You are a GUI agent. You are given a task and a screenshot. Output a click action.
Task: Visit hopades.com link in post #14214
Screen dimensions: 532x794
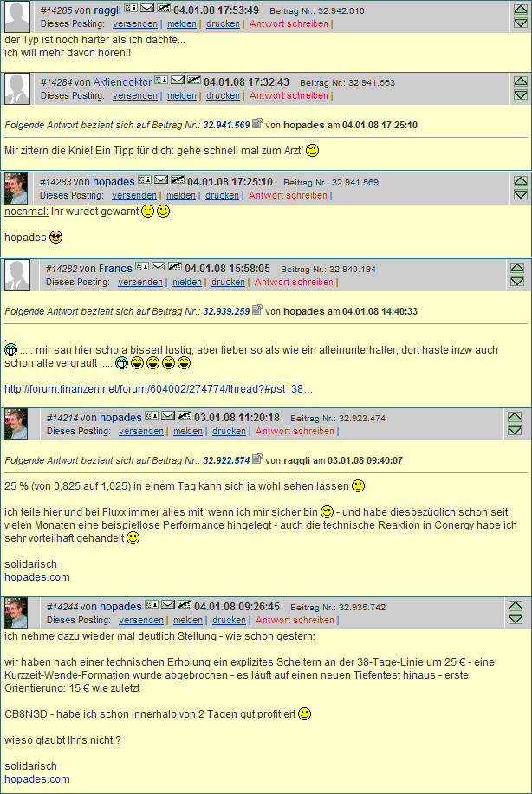coord(37,577)
